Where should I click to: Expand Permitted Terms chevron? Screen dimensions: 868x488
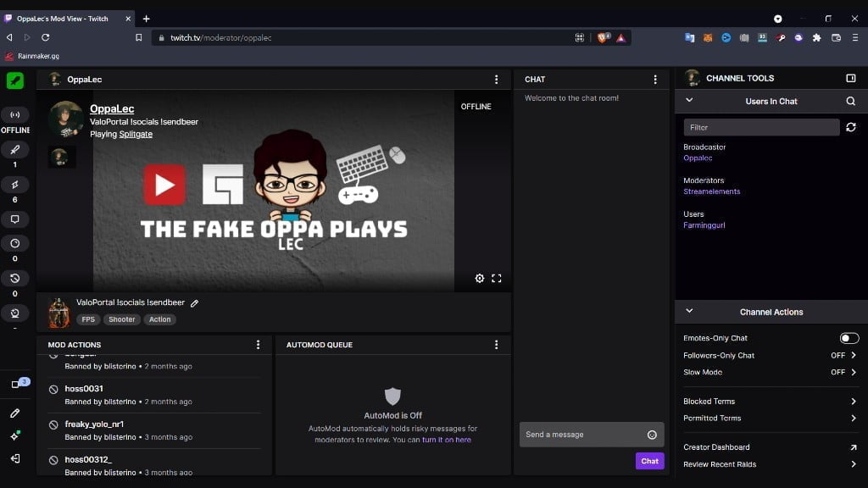[853, 419]
